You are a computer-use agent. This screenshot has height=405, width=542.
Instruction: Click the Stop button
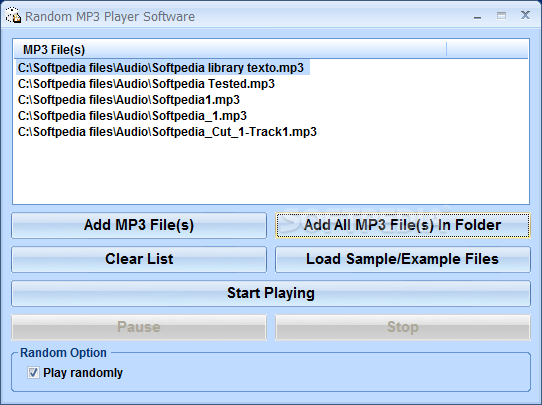(x=403, y=327)
